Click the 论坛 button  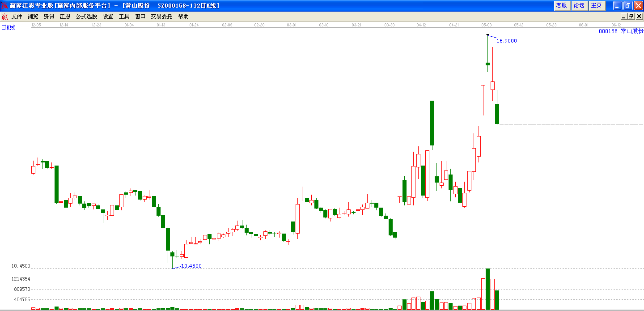point(579,5)
